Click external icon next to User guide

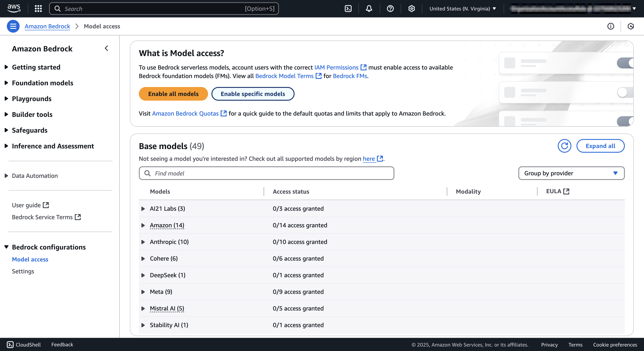pyautogui.click(x=46, y=205)
